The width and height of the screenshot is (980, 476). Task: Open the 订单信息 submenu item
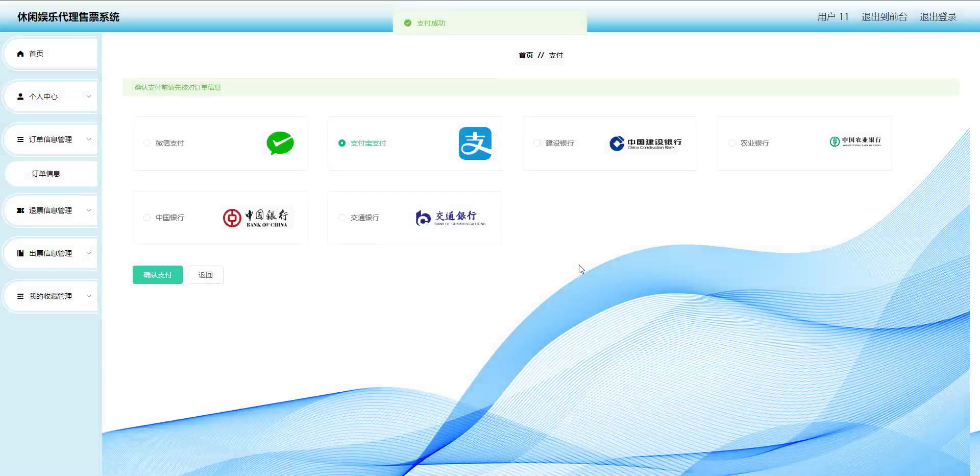pos(51,174)
